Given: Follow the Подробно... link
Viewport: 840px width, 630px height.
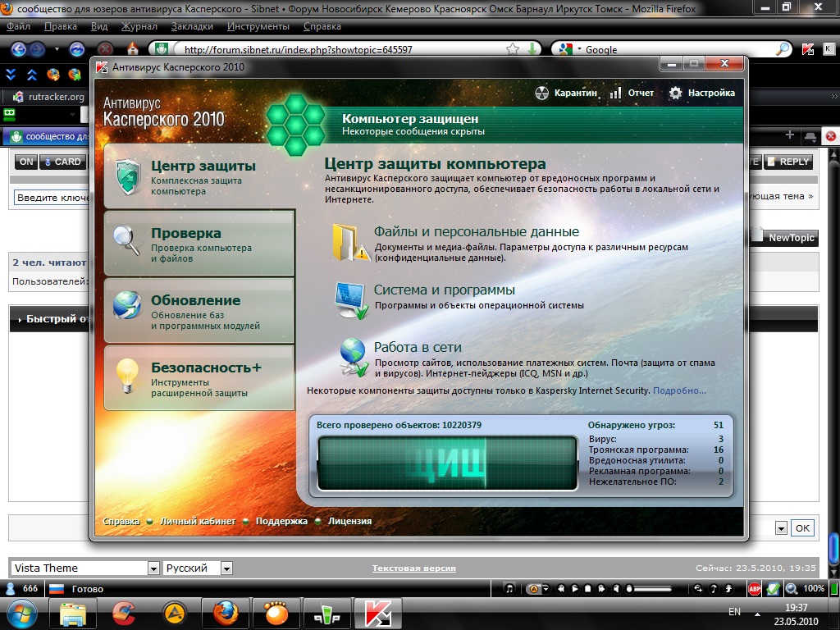Looking at the screenshot, I should tap(679, 390).
